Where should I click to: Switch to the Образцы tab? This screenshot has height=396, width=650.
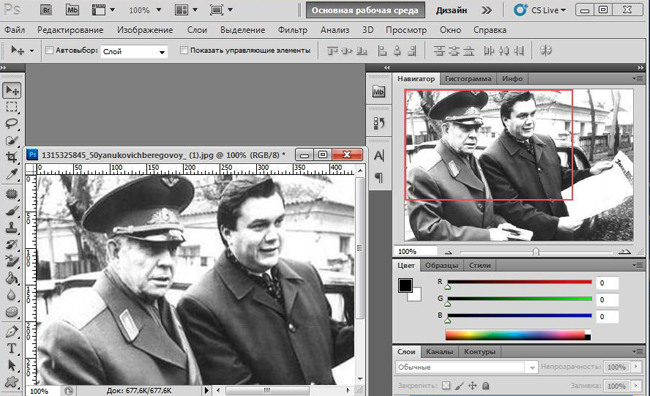441,265
